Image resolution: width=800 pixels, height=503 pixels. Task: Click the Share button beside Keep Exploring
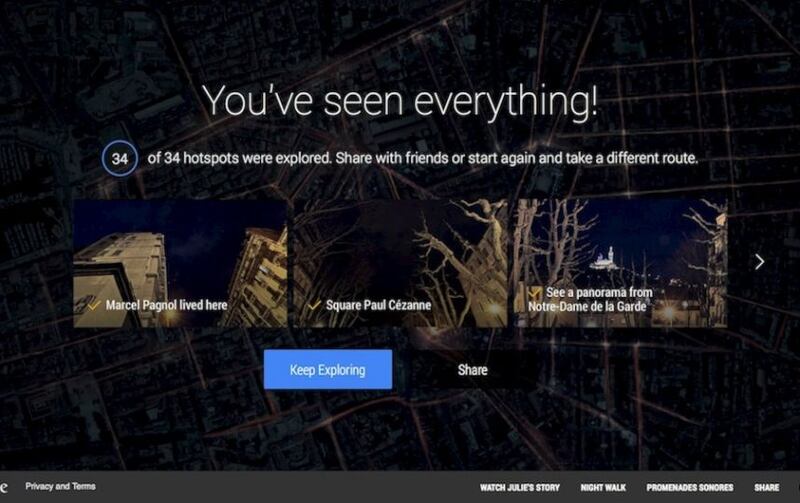pyautogui.click(x=472, y=369)
